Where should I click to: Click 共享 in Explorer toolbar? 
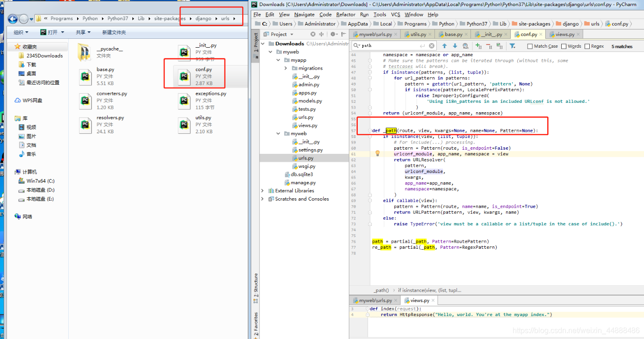(82, 32)
